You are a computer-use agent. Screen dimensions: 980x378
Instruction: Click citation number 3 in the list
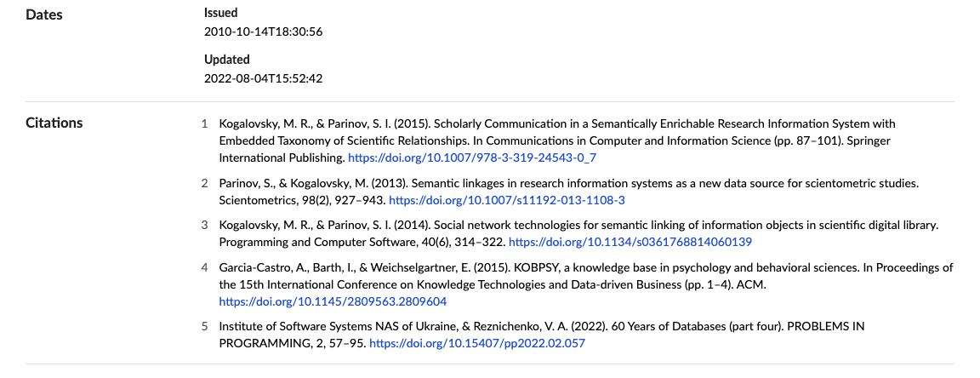204,225
